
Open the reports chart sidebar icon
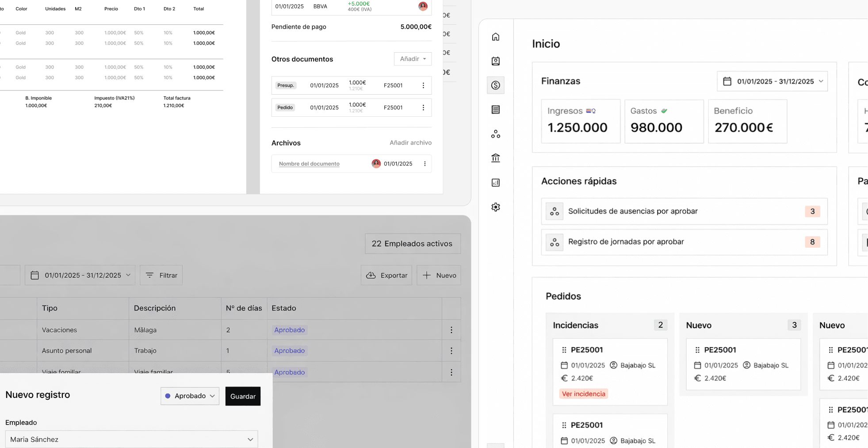coord(495,183)
